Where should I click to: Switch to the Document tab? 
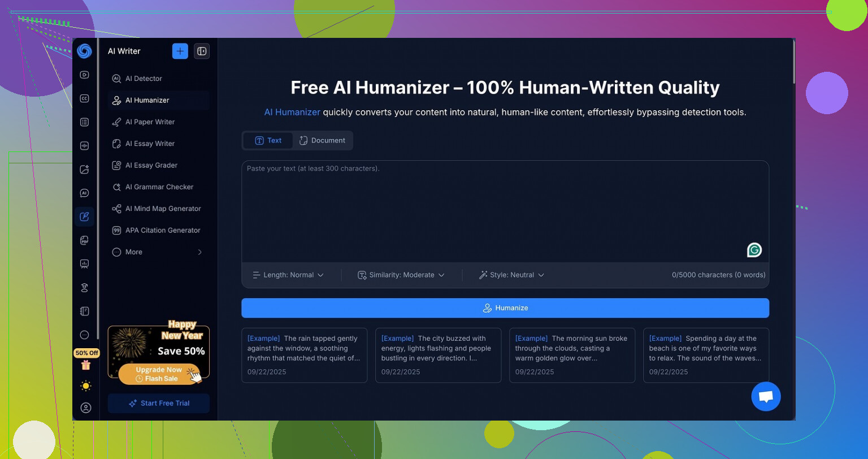[323, 141]
